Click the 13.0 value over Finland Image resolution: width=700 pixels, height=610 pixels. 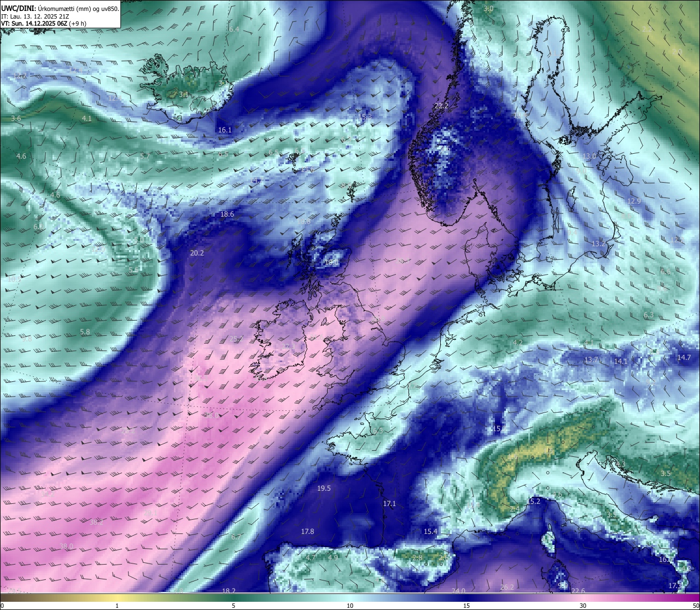(x=589, y=156)
